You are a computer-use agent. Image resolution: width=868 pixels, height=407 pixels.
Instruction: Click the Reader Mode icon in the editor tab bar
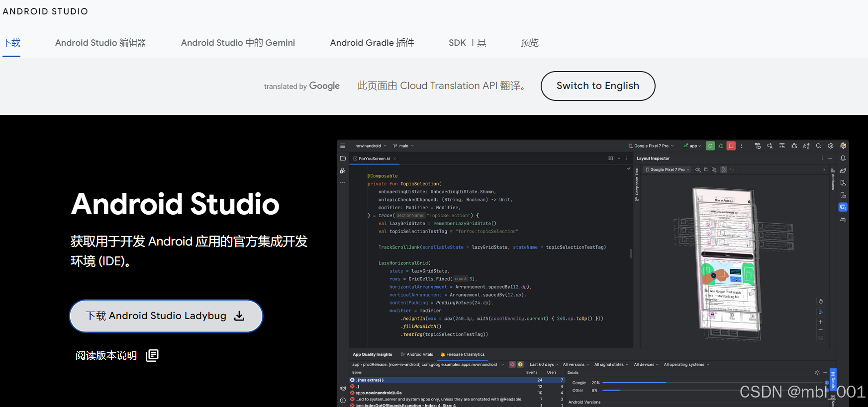pos(610,159)
